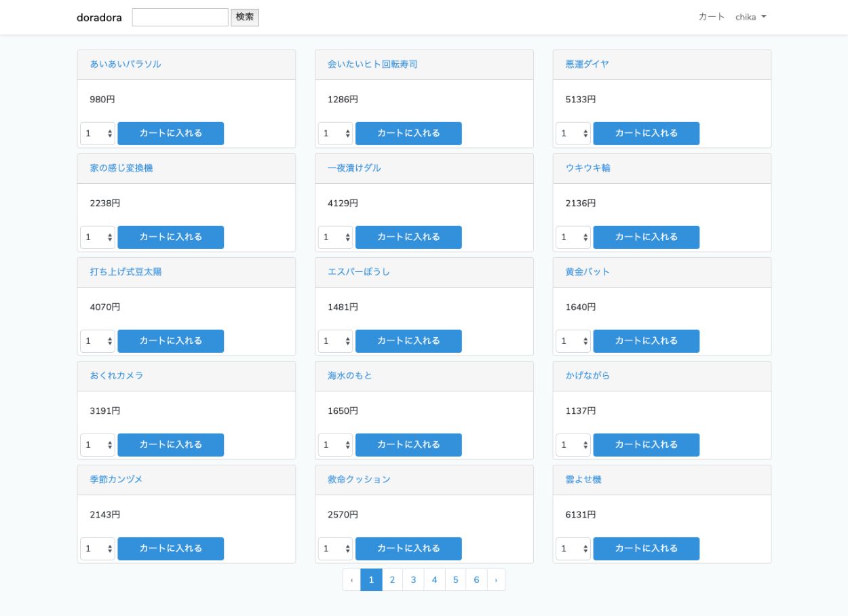Image resolution: width=848 pixels, height=616 pixels.
Task: Add 一夜漬けダル to the cart
Action: [408, 237]
